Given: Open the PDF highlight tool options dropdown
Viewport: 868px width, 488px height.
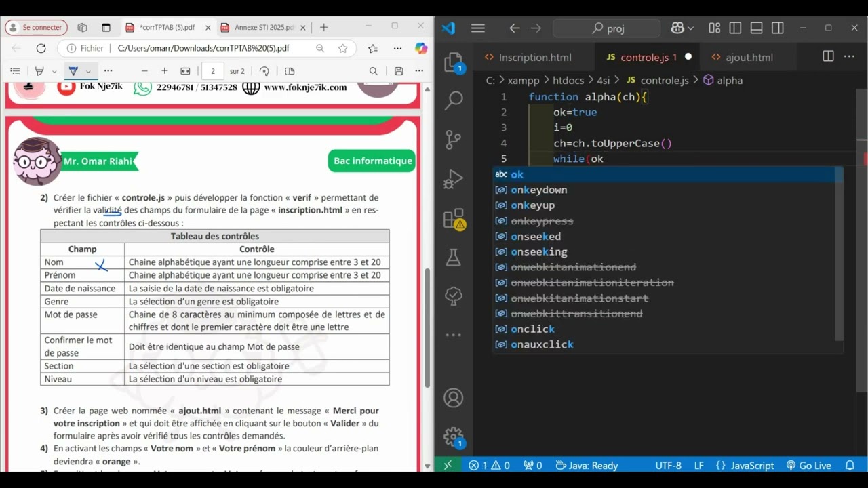Looking at the screenshot, I should click(x=54, y=71).
